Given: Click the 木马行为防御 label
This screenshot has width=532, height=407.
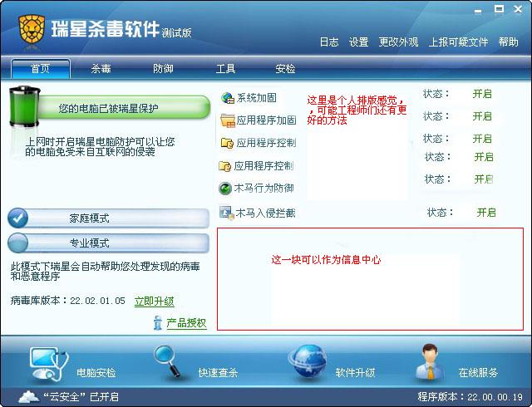Looking at the screenshot, I should (264, 189).
